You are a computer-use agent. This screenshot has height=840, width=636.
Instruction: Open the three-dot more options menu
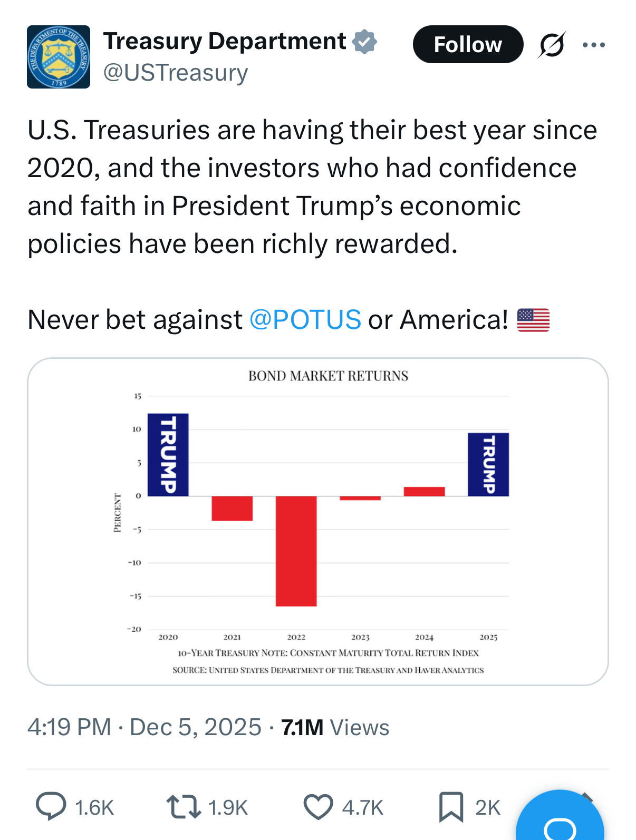(x=594, y=45)
